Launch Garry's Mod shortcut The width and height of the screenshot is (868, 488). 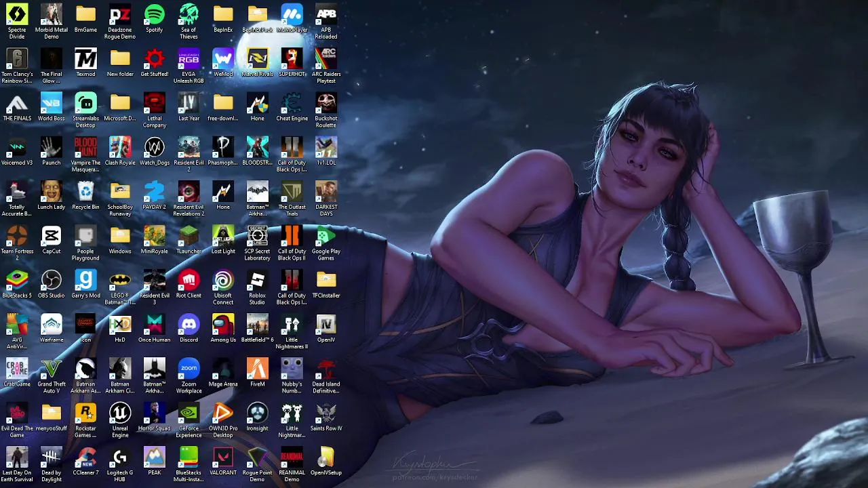pyautogui.click(x=85, y=280)
